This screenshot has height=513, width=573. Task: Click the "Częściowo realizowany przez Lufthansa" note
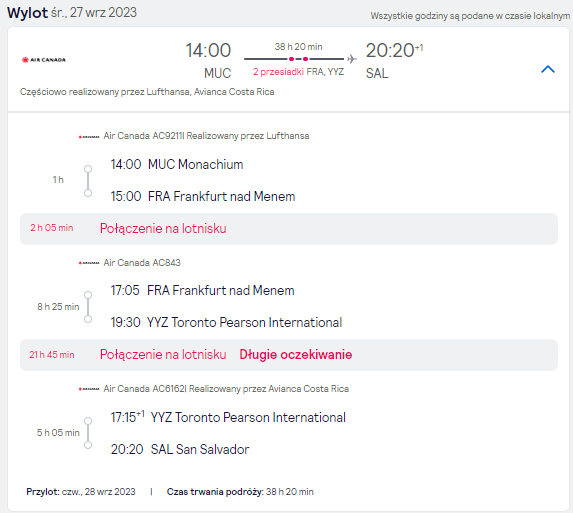tap(105, 92)
